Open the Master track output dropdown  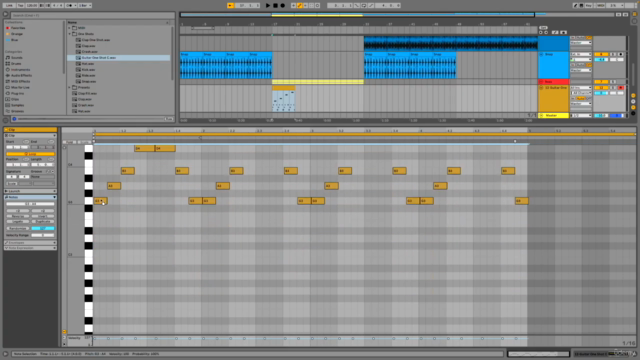click(x=581, y=116)
